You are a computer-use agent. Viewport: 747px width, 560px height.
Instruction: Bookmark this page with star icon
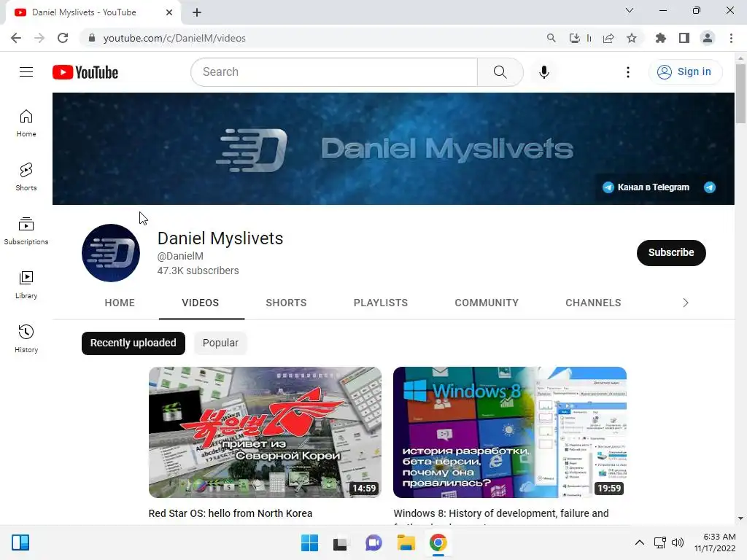tap(632, 38)
